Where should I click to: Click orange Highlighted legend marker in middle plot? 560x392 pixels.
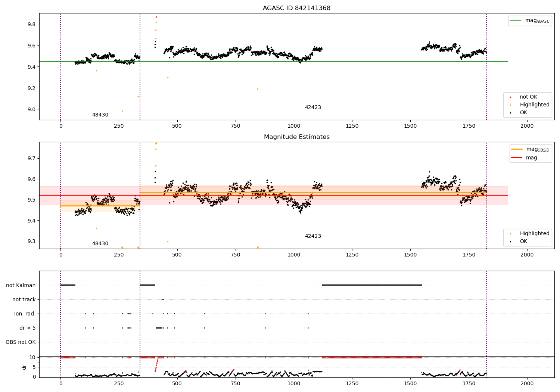pyautogui.click(x=510, y=234)
